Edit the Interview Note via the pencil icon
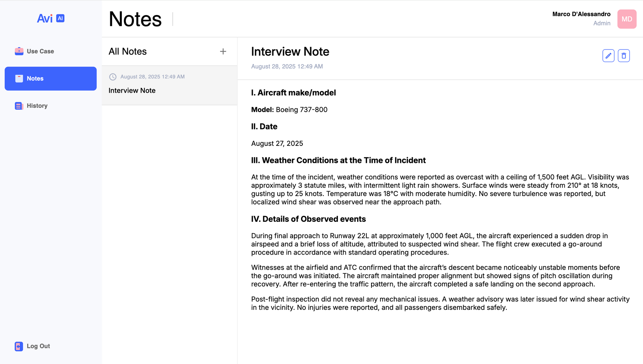The width and height of the screenshot is (643, 364). (608, 56)
